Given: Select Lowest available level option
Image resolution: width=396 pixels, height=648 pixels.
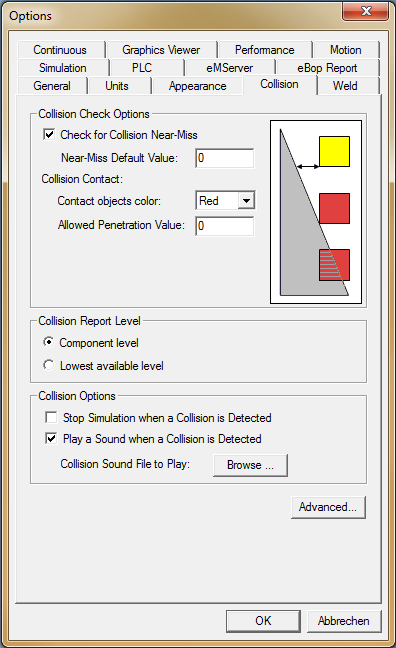Looking at the screenshot, I should pos(49,365).
